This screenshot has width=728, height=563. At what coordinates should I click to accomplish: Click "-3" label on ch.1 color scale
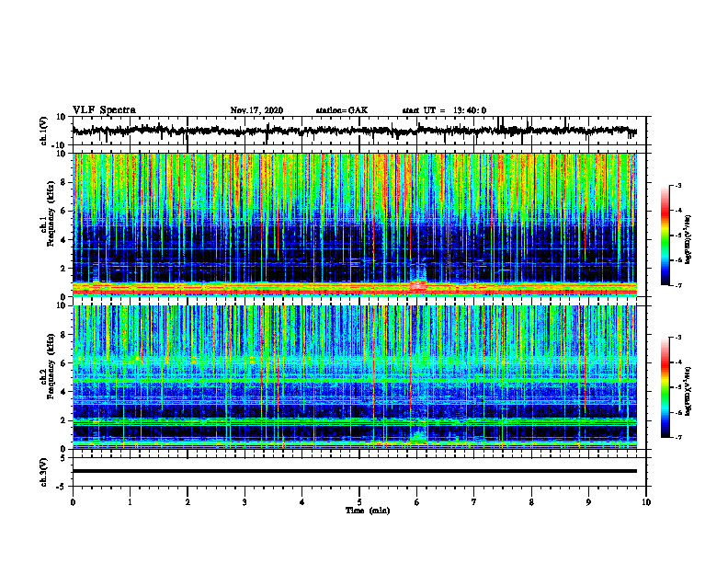(x=678, y=185)
